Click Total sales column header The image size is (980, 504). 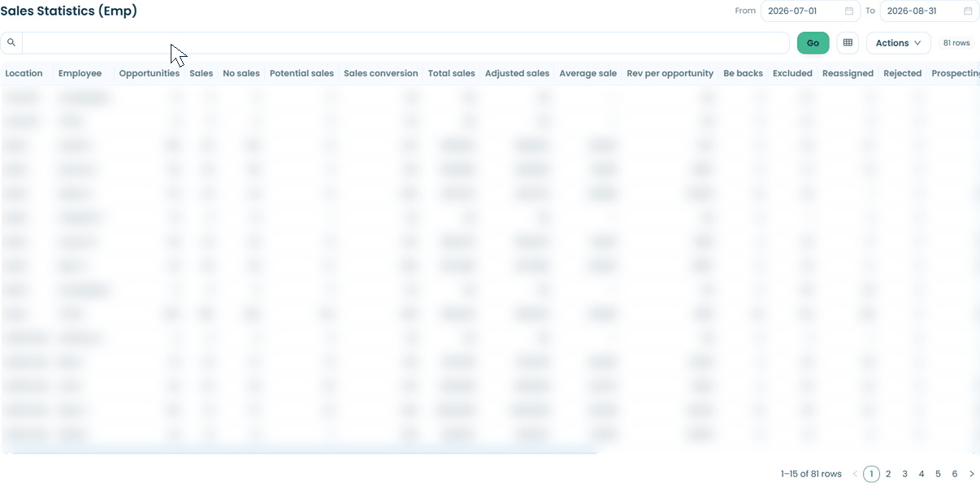coord(452,73)
